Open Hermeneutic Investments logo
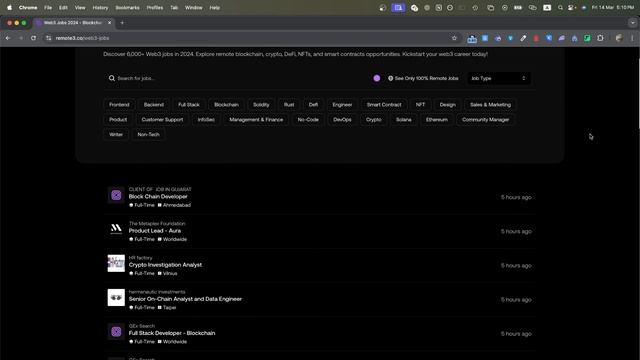 point(116,298)
